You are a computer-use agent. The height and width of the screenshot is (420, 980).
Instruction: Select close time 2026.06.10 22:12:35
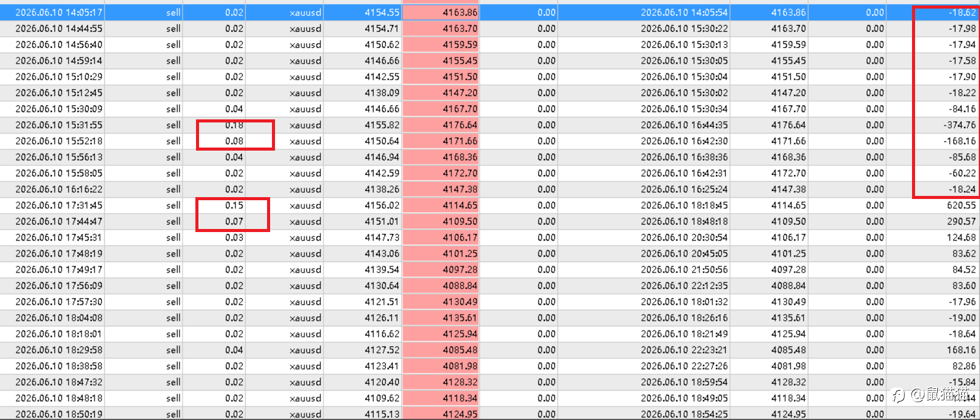click(x=684, y=285)
